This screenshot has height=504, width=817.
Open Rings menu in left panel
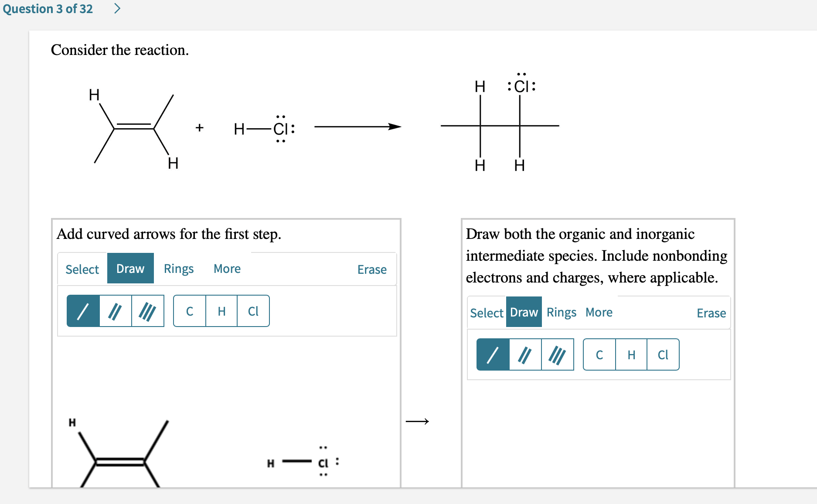coord(179,269)
